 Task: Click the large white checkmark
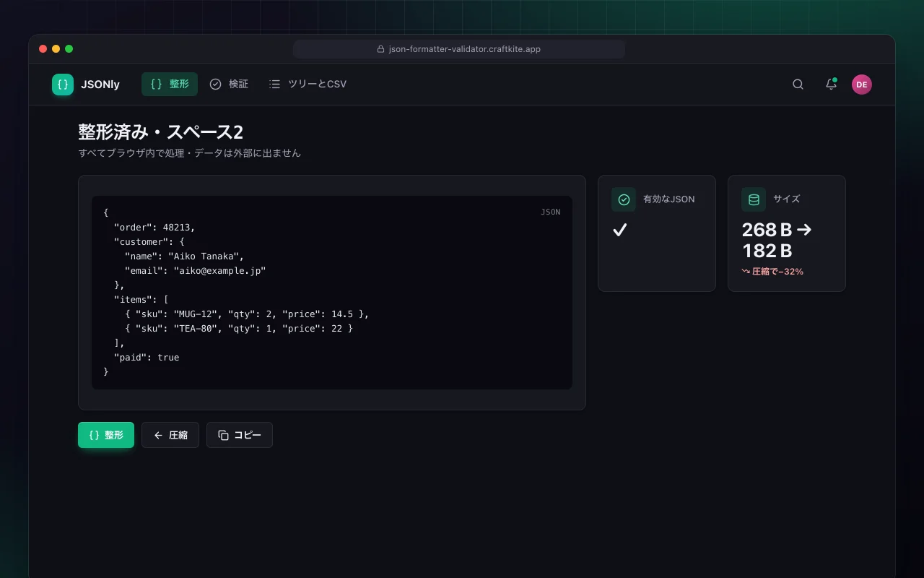(619, 230)
